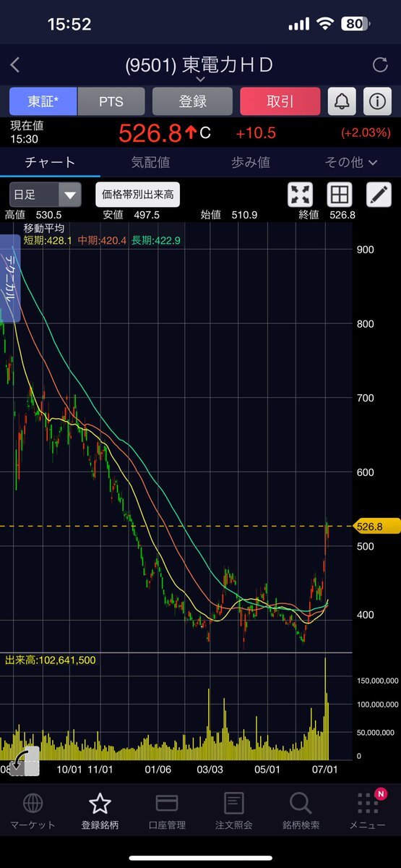Image resolution: width=401 pixels, height=868 pixels.
Task: Switch exchange to PTS
Action: click(x=111, y=102)
